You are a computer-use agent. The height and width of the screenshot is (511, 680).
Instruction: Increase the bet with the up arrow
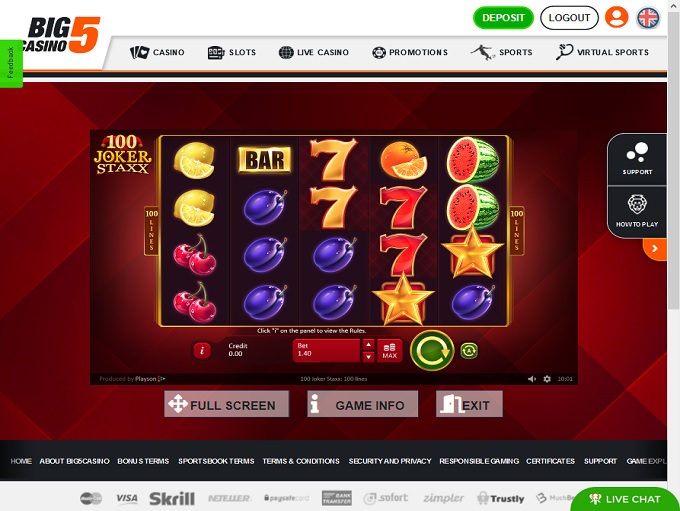[368, 344]
